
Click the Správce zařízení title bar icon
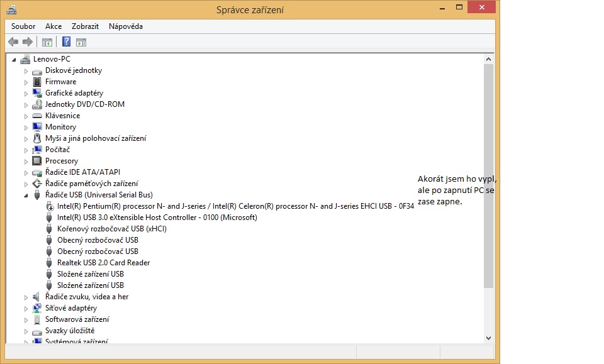[x=11, y=9]
